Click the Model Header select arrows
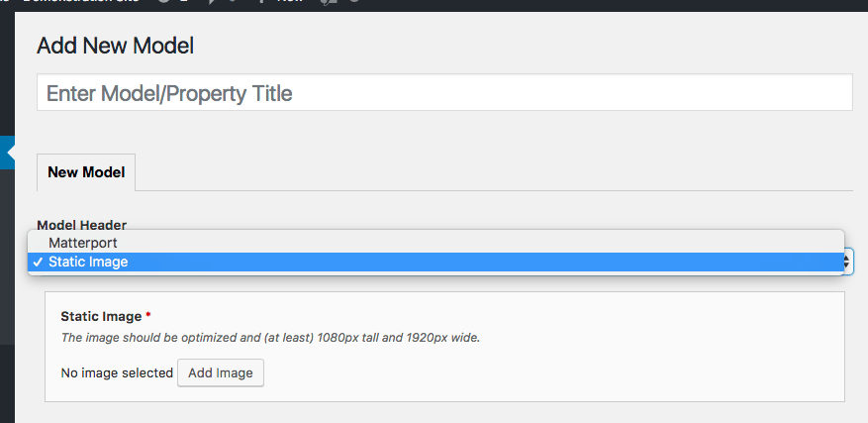Viewport: 868px width, 423px height. tap(848, 262)
